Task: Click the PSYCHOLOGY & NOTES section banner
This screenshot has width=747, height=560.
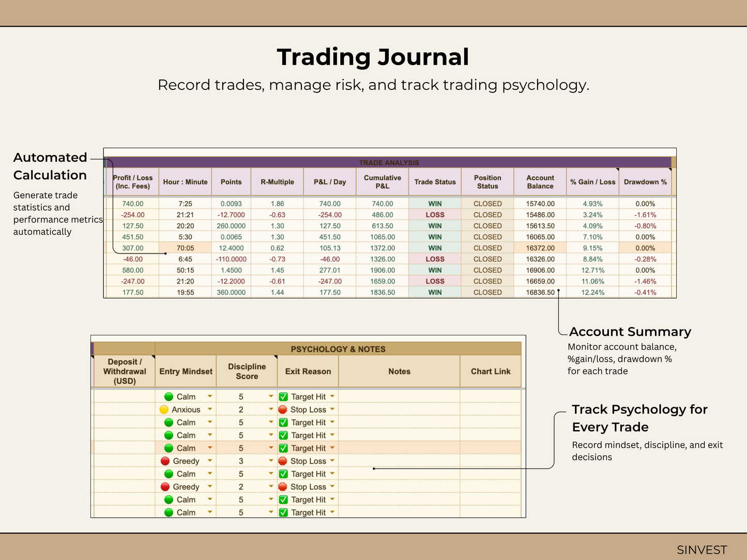Action: (338, 349)
